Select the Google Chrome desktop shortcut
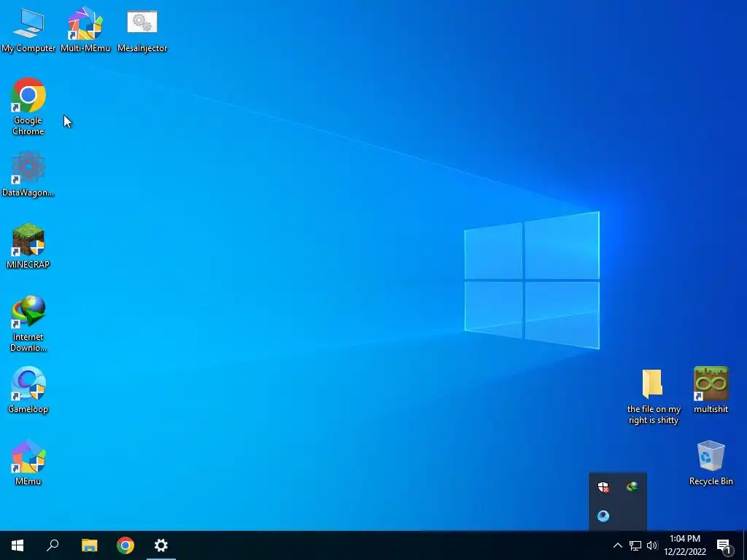This screenshot has width=747, height=560. (28, 106)
